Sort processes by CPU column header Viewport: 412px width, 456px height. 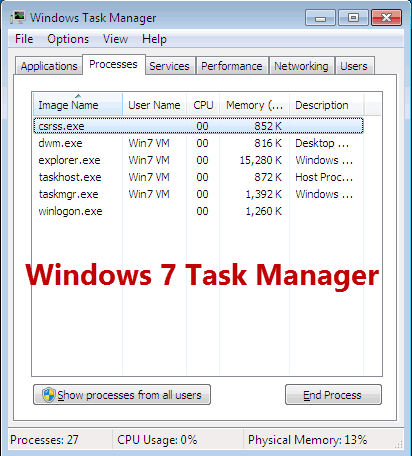(x=203, y=105)
